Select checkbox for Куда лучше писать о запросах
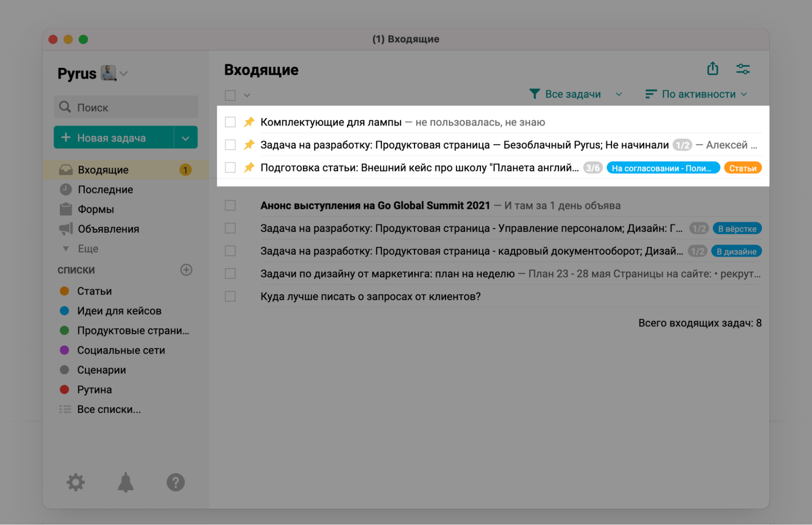Image resolution: width=812 pixels, height=525 pixels. 230,296
